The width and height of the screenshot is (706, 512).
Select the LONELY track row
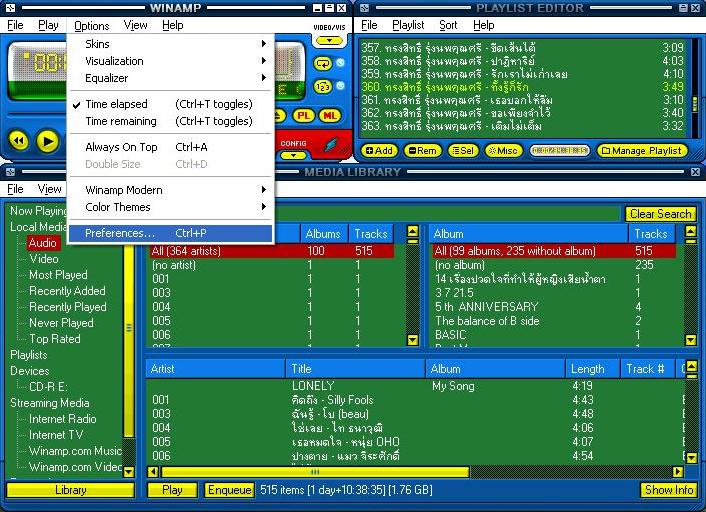[x=415, y=386]
